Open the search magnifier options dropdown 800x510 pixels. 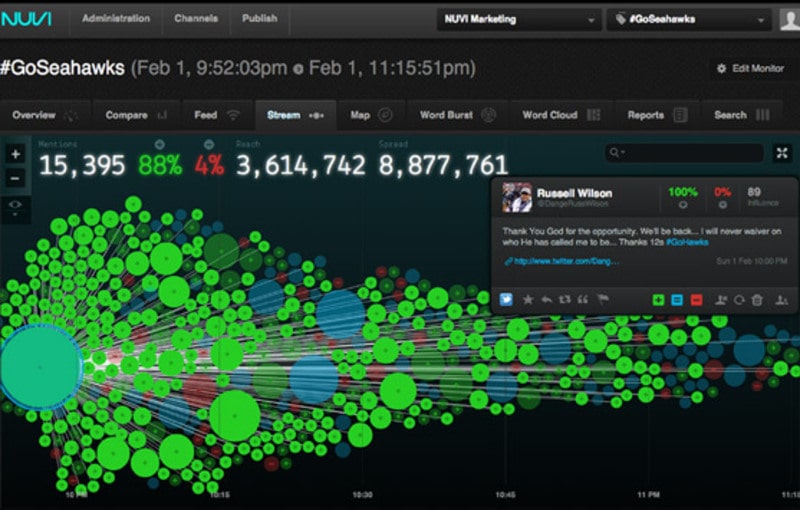tap(616, 152)
